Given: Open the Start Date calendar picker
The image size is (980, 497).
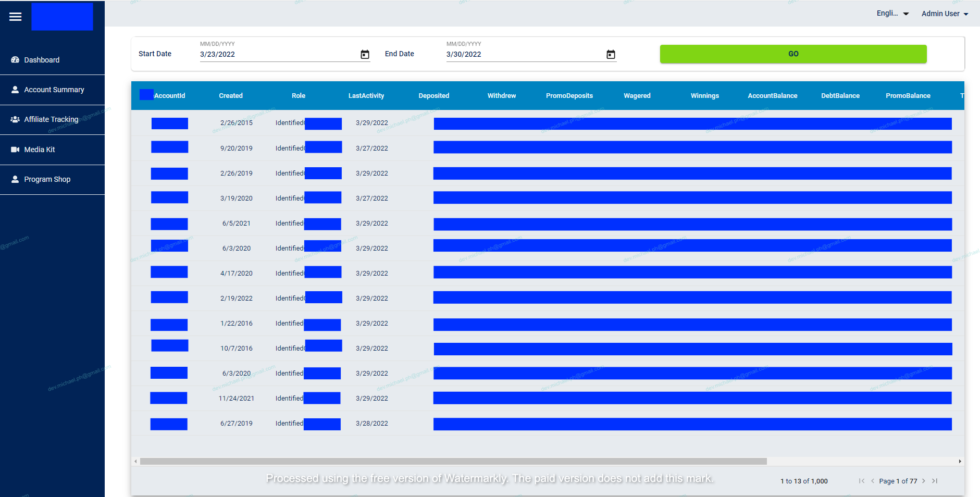Looking at the screenshot, I should 365,55.
